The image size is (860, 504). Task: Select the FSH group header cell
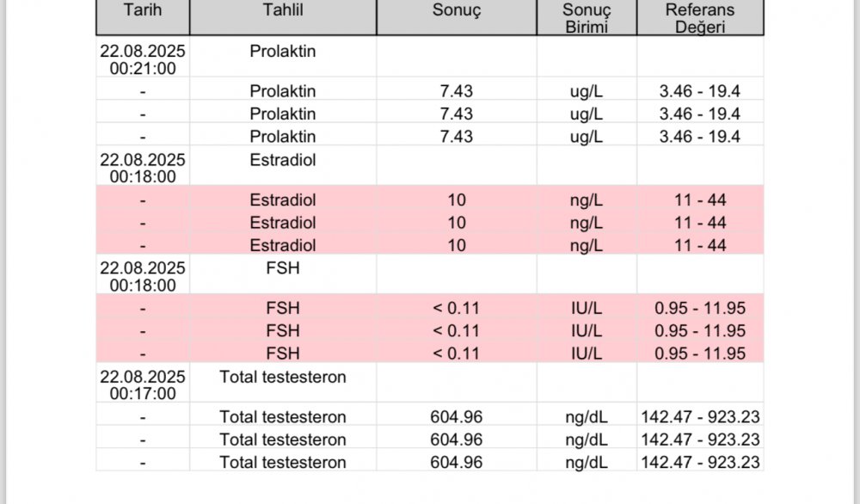tap(283, 267)
